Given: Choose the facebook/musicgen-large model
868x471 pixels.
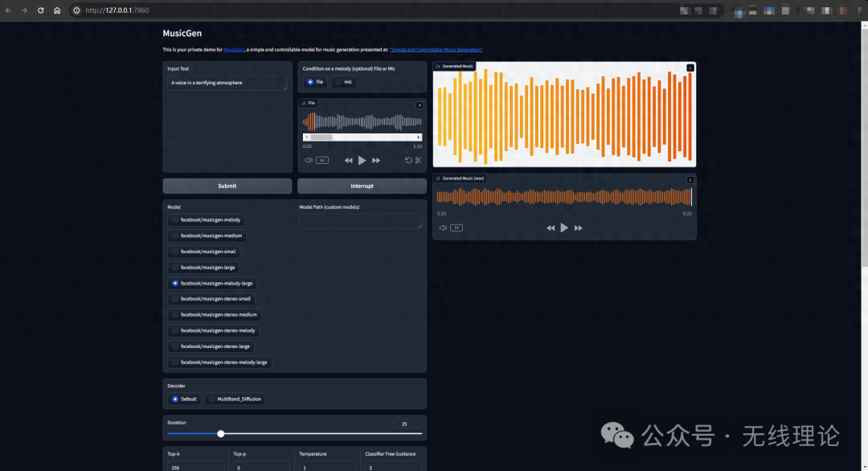Looking at the screenshot, I should 203,268.
